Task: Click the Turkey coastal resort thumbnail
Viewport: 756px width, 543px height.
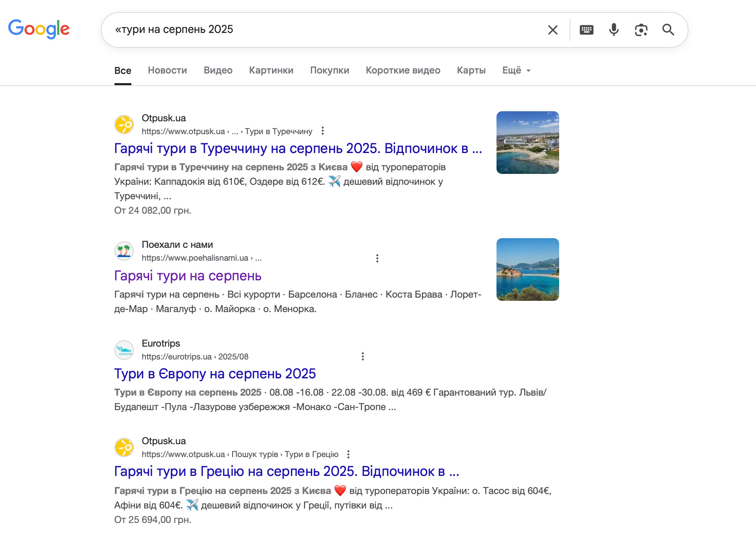Action: point(528,143)
